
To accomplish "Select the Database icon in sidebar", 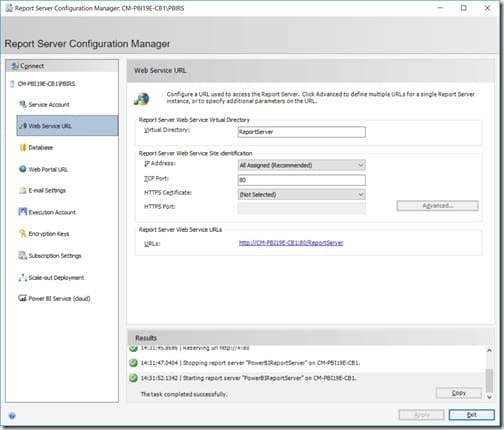I will point(23,147).
